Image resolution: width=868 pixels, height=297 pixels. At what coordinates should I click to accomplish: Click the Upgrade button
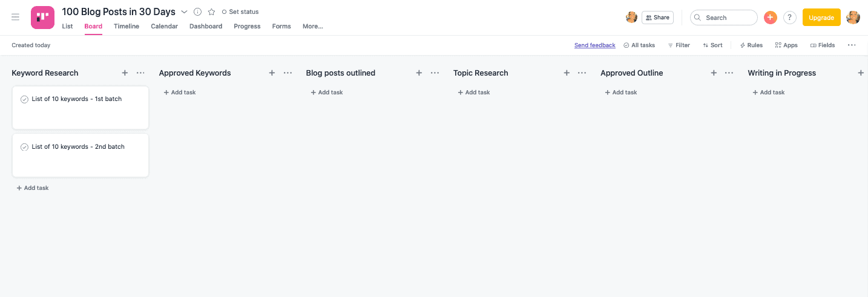coord(821,18)
